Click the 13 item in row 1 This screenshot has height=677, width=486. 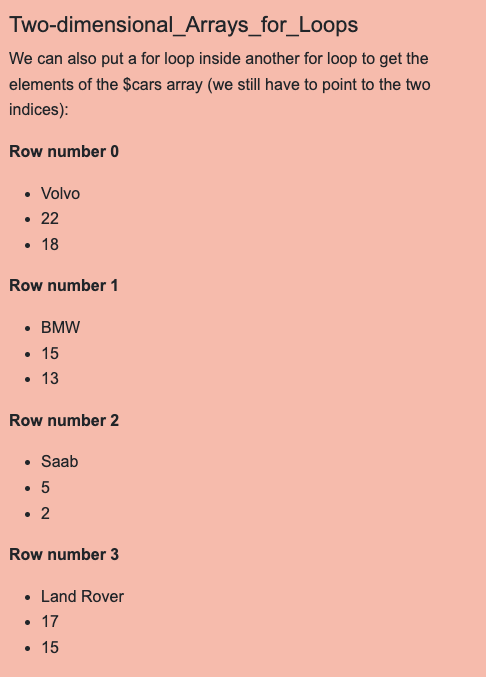50,379
